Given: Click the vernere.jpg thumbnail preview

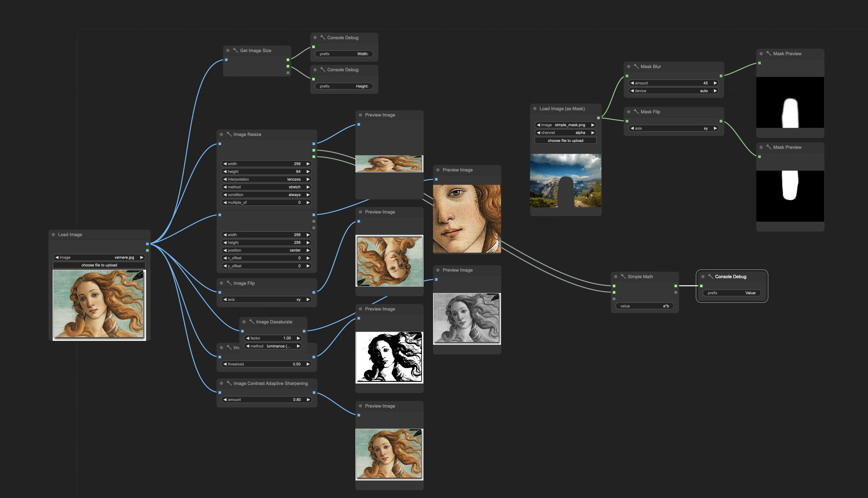Looking at the screenshot, I should click(99, 304).
